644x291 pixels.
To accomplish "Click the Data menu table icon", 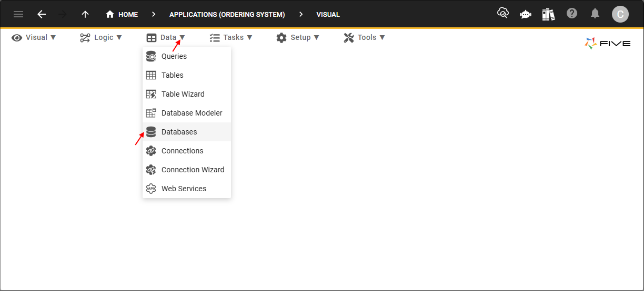I will [152, 38].
